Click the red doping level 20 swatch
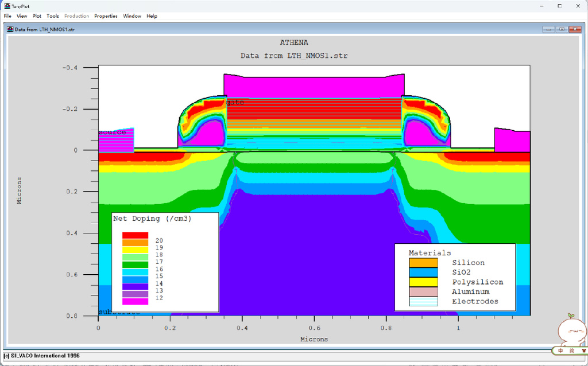The width and height of the screenshot is (588, 366). (135, 235)
